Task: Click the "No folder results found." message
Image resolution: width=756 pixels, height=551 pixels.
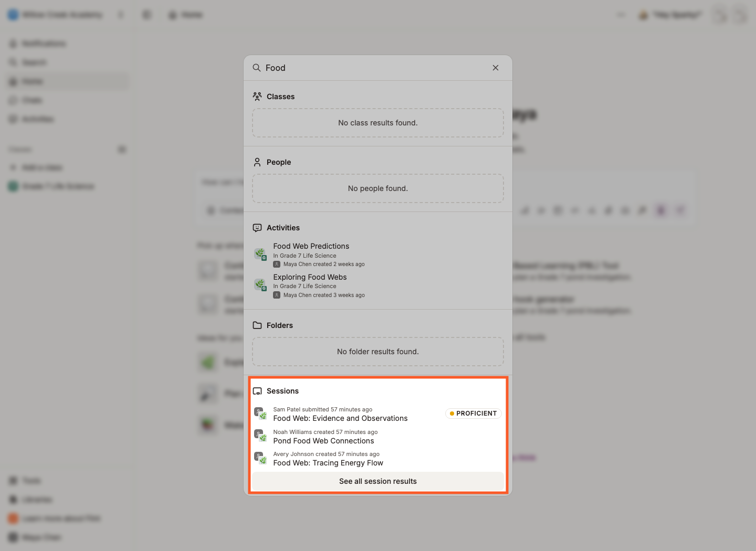Action: [378, 352]
